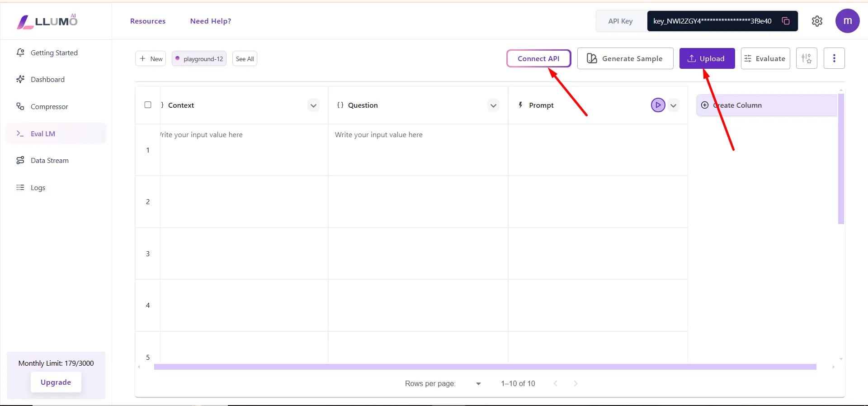Click the 'Monthly Limit: 179/3000' text
The height and width of the screenshot is (406, 868).
click(x=56, y=363)
